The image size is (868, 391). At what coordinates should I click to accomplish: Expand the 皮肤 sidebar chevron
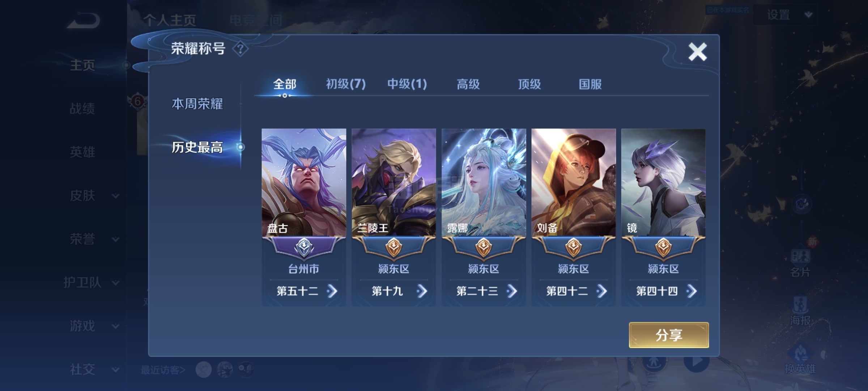tap(115, 196)
